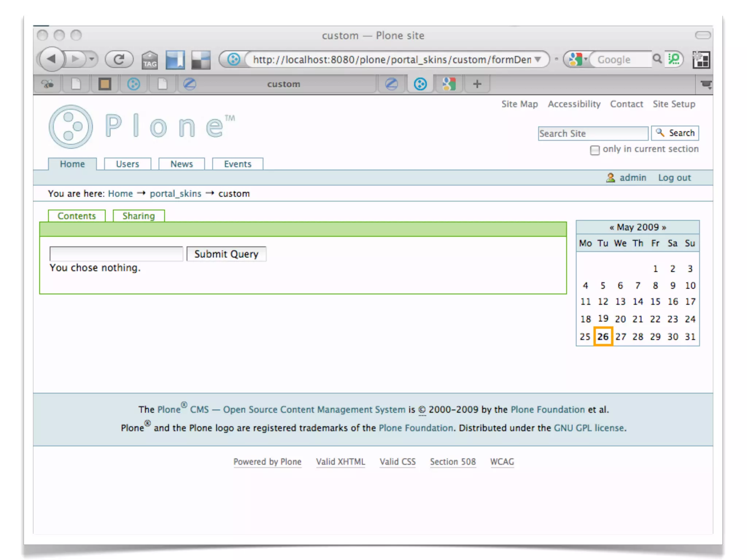Click Plone Foundation link in the first footer line
Screen dimensions: 747x560
point(547,409)
